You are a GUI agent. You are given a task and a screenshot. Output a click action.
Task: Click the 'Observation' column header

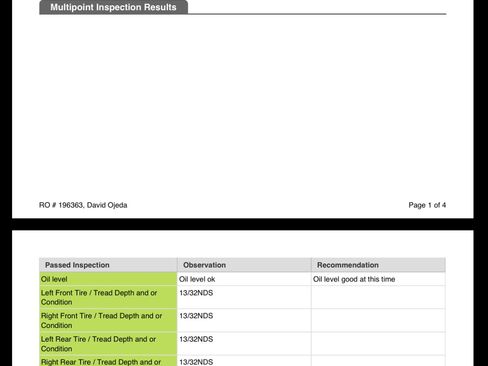(244, 265)
